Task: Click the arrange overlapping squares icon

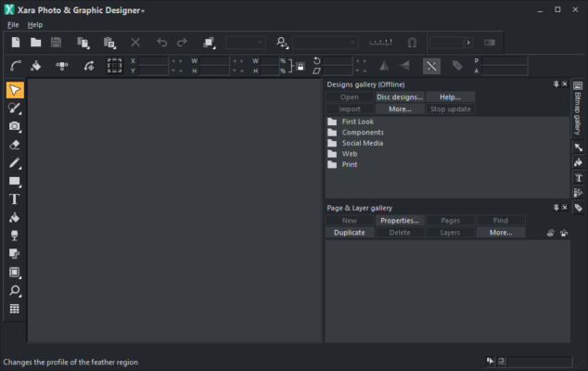Action: coord(209,43)
